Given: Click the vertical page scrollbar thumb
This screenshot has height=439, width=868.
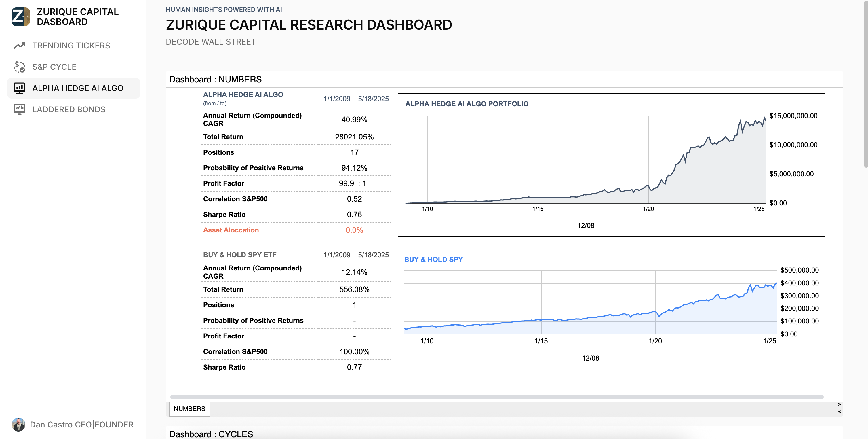Looking at the screenshot, I should click(865, 84).
